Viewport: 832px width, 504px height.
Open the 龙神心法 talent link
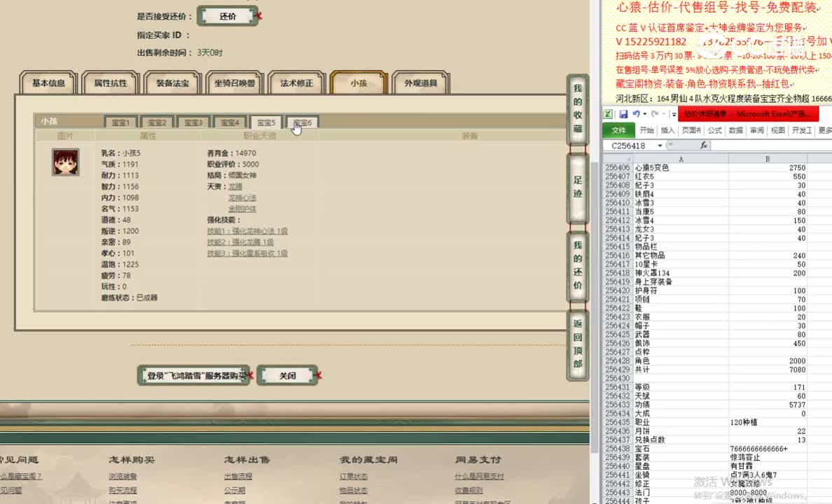pyautogui.click(x=242, y=198)
